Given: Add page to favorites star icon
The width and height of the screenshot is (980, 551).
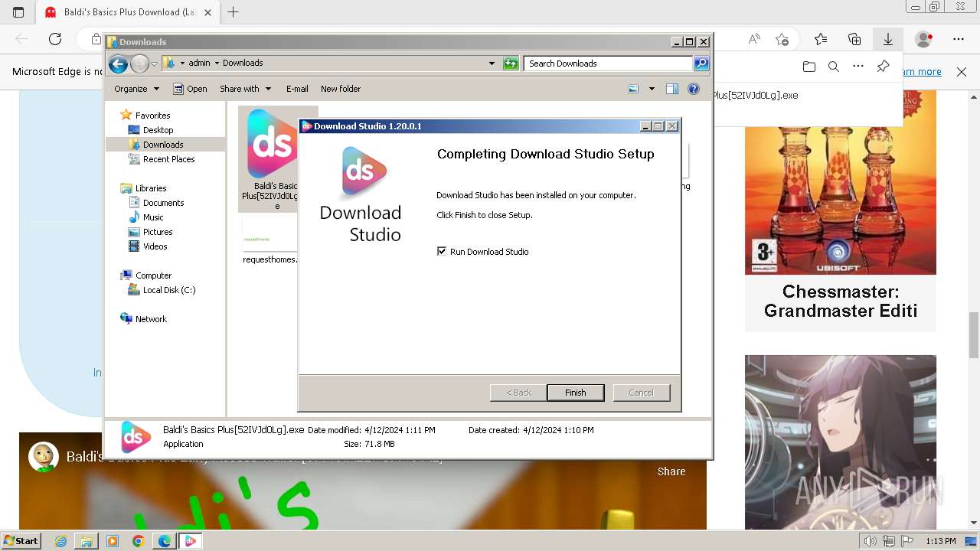Looking at the screenshot, I should 782,39.
